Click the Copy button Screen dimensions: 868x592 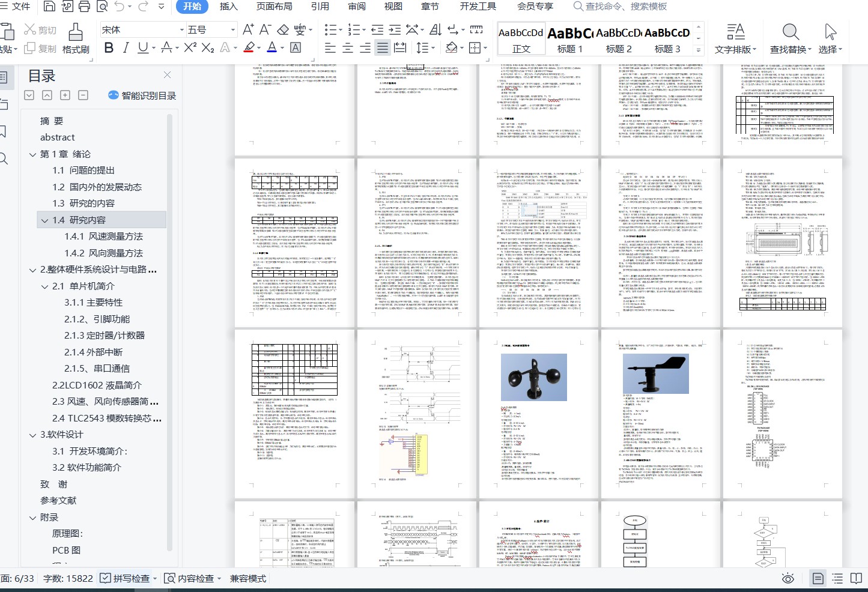pos(40,49)
